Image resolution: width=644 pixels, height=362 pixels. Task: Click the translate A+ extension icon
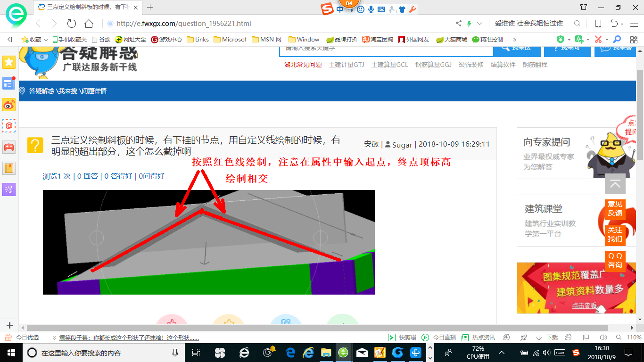(x=579, y=40)
